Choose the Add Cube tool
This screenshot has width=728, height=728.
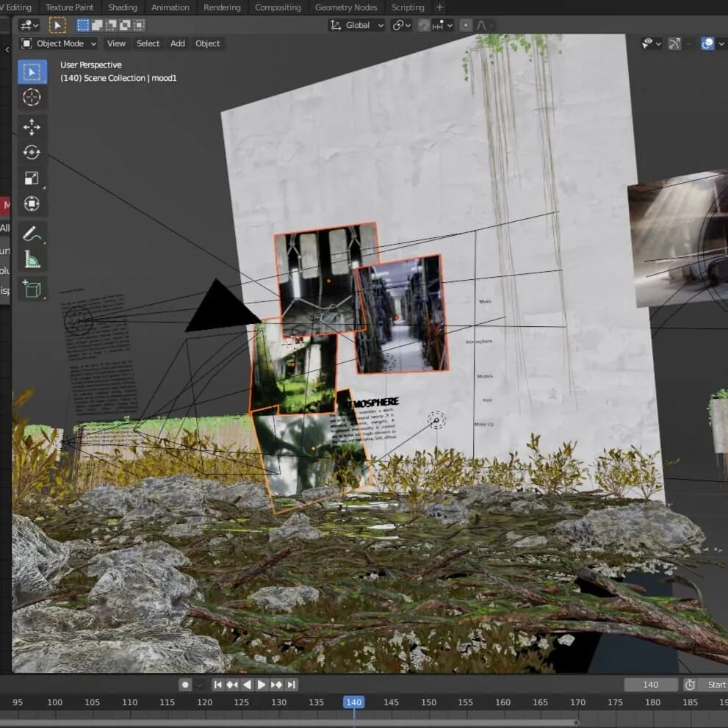32,289
